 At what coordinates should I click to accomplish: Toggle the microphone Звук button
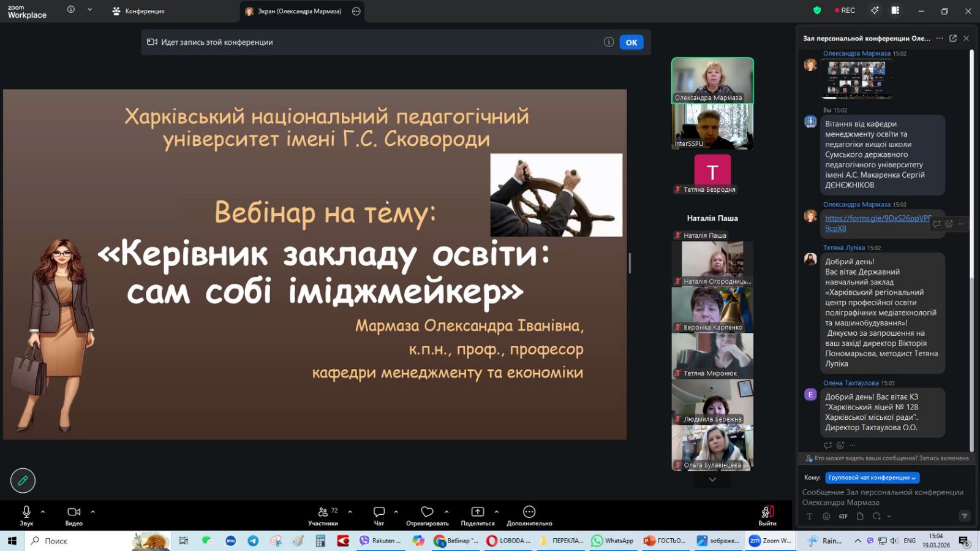tap(26, 512)
